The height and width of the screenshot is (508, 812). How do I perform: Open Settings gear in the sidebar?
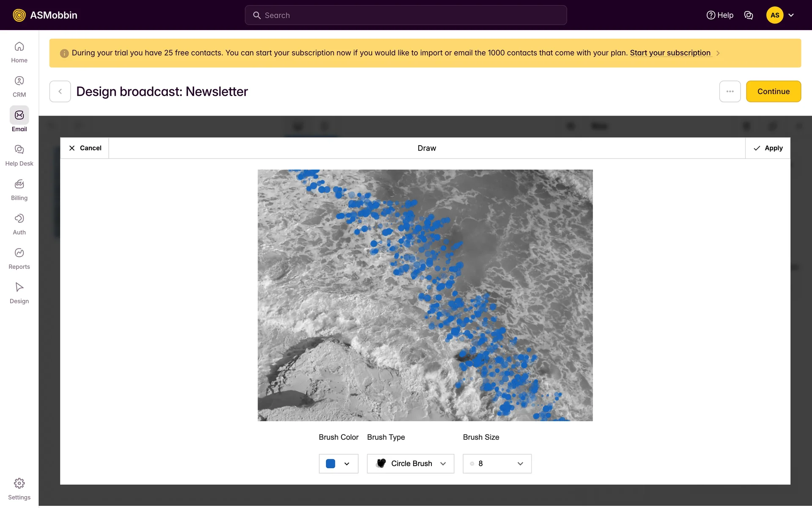[19, 489]
